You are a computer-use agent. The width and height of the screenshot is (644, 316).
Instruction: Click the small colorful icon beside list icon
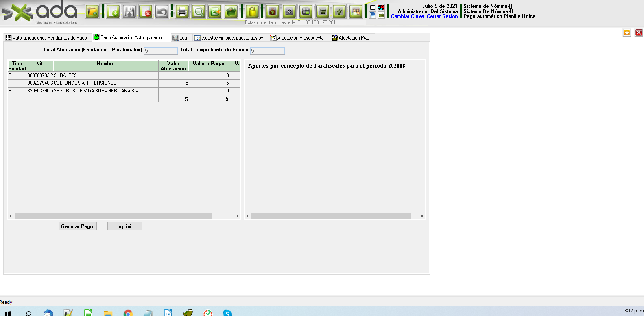[x=381, y=8]
